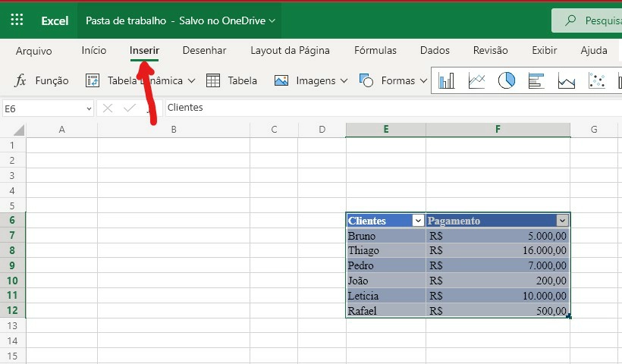Select column E header
The height and width of the screenshot is (364, 622).
click(x=386, y=130)
